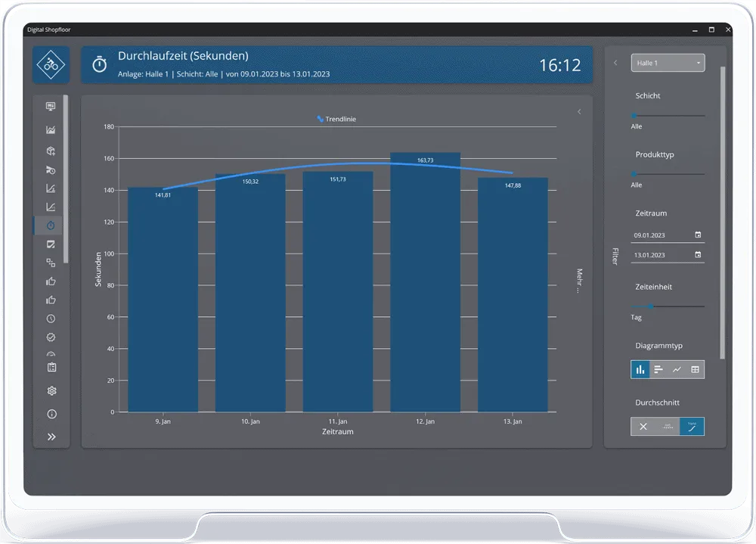Click line chart icon directly above the stopwatch
Viewport: 756px width, 544px height.
coord(51,207)
